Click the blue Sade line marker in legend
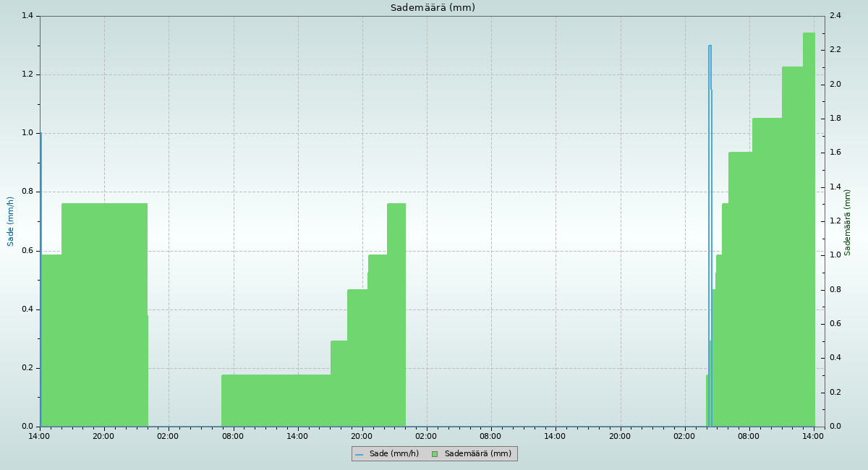868x470 pixels. pyautogui.click(x=359, y=454)
